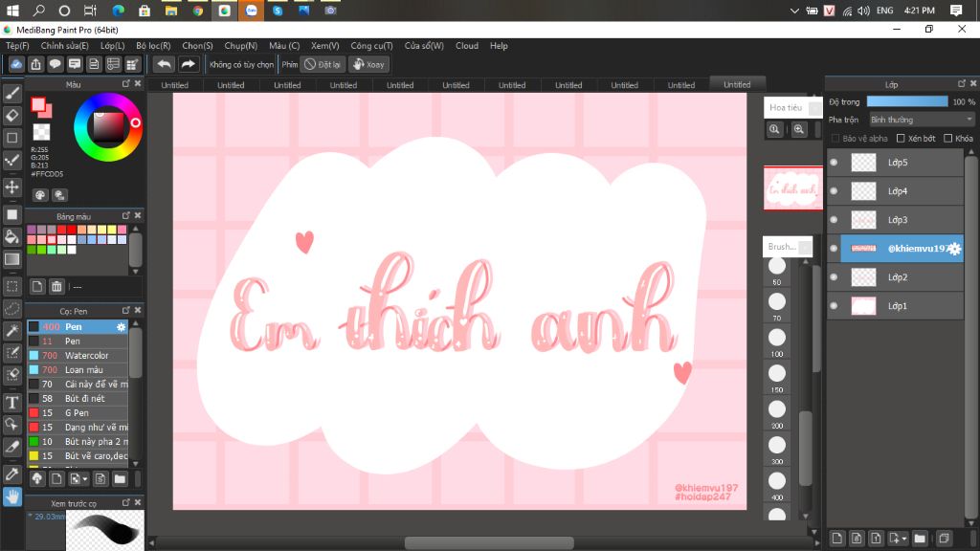
Task: Click the Redo arrow button
Action: coord(189,64)
